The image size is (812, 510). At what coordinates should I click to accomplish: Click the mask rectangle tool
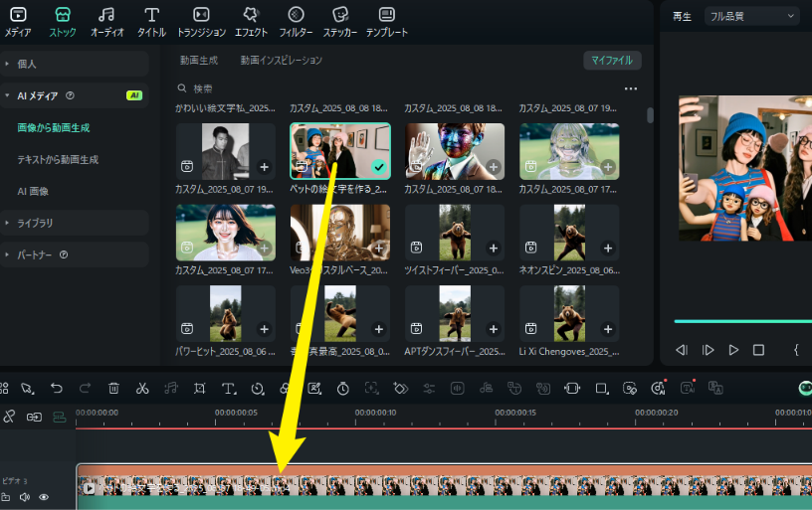(x=601, y=389)
